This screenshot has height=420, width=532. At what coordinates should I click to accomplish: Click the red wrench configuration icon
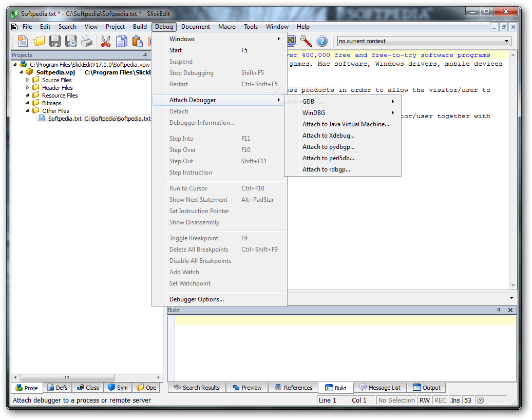[x=306, y=41]
